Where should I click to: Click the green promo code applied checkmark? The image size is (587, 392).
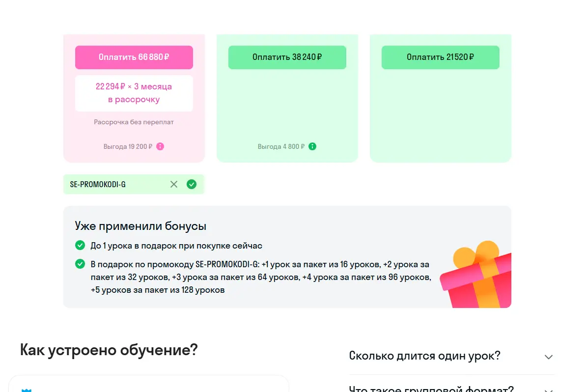coord(192,184)
